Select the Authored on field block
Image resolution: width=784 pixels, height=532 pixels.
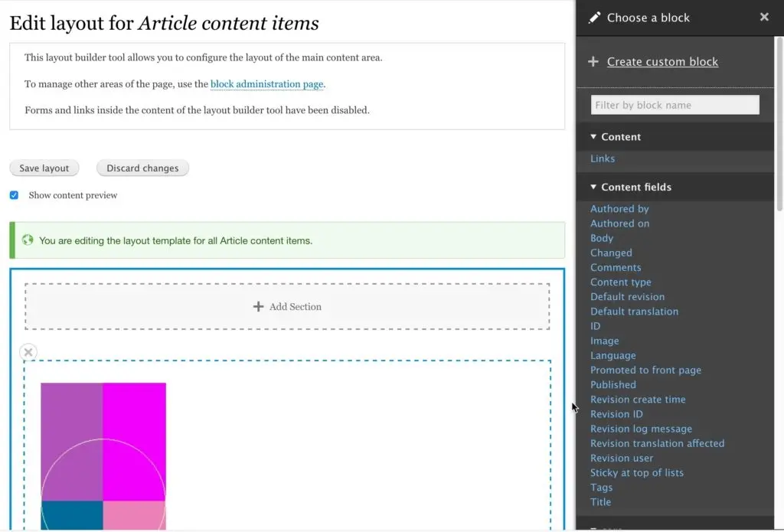click(619, 224)
